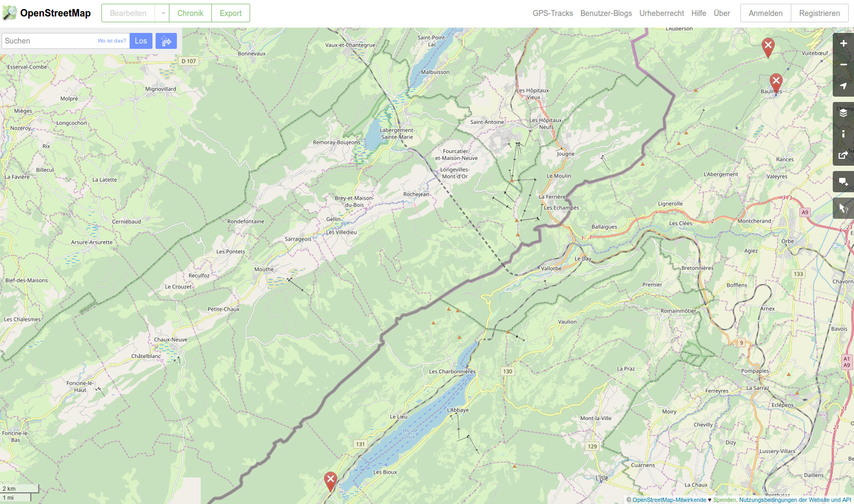Image resolution: width=854 pixels, height=504 pixels.
Task: Open the Registrieren button
Action: [819, 13]
